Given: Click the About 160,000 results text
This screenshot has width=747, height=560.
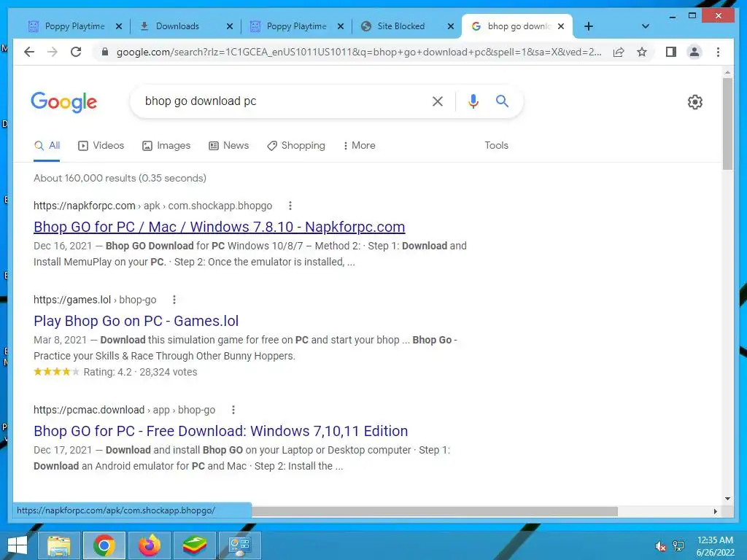Looking at the screenshot, I should tap(120, 178).
